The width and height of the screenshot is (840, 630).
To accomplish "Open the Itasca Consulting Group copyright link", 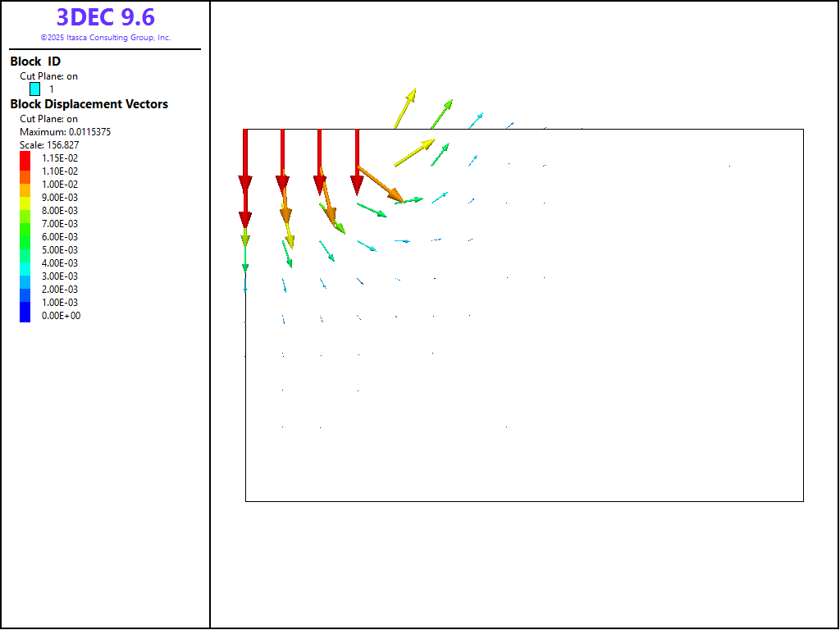I will click(105, 38).
